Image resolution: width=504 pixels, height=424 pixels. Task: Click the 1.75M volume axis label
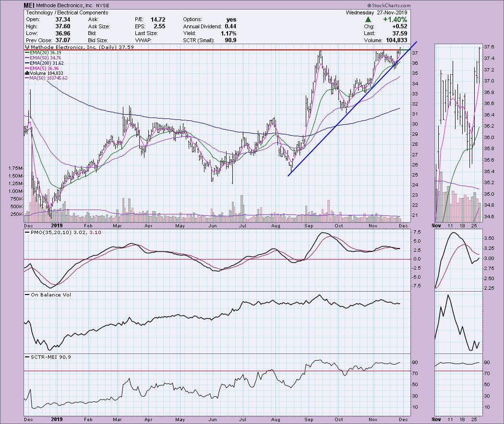(16, 168)
